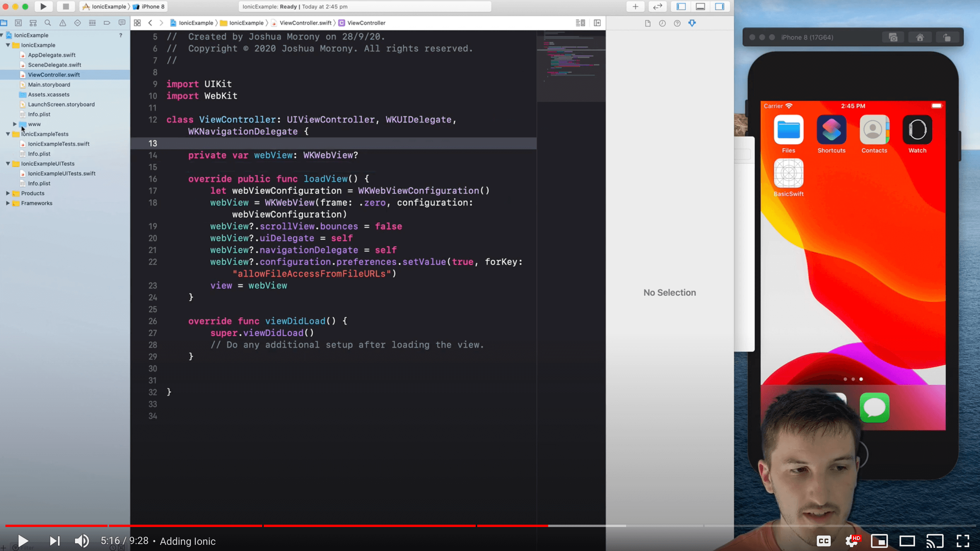Go forward in editor history
This screenshot has height=551, width=980.
[x=161, y=23]
